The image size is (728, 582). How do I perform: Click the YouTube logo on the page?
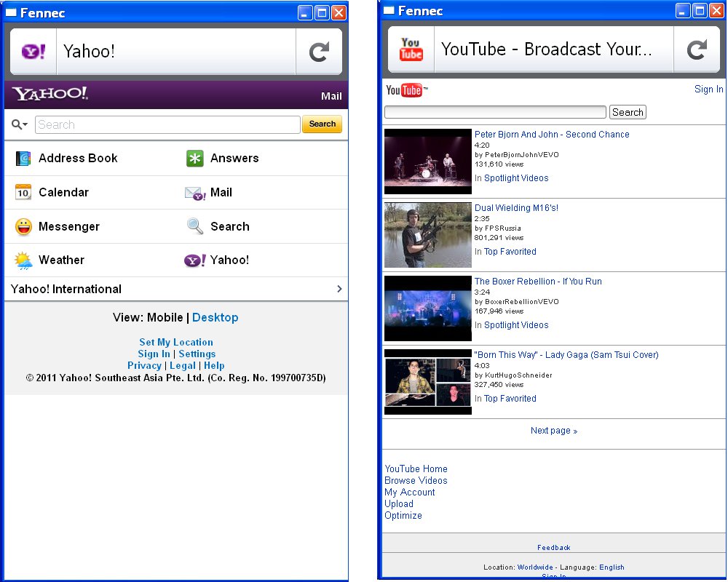click(x=406, y=89)
